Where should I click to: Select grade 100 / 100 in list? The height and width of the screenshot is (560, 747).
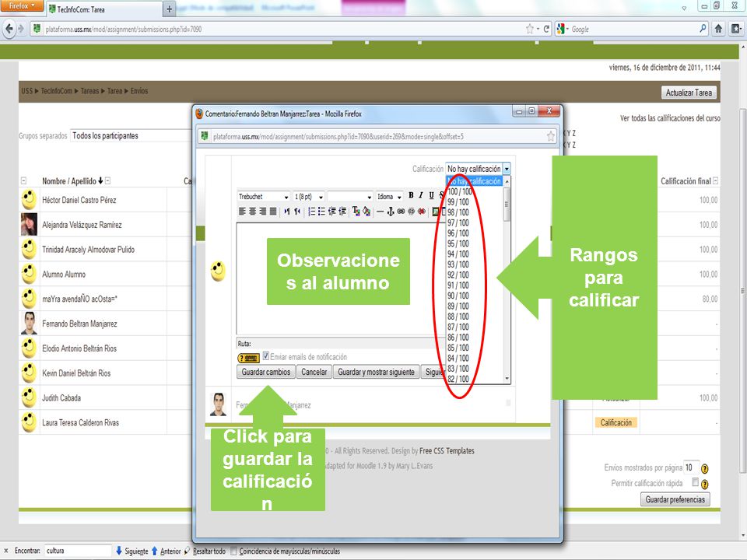(x=474, y=191)
